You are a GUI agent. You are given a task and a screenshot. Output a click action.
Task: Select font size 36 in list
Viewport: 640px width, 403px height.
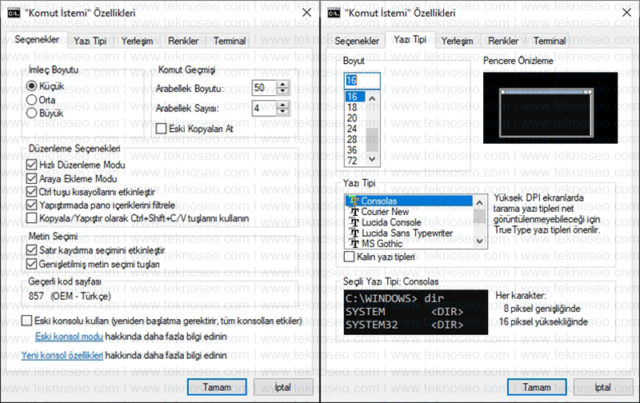(x=356, y=150)
